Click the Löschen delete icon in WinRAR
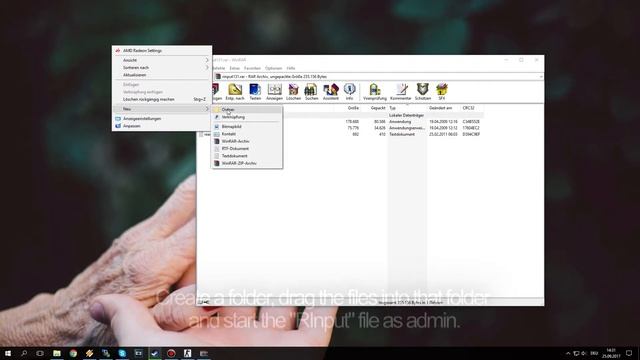 [x=293, y=92]
